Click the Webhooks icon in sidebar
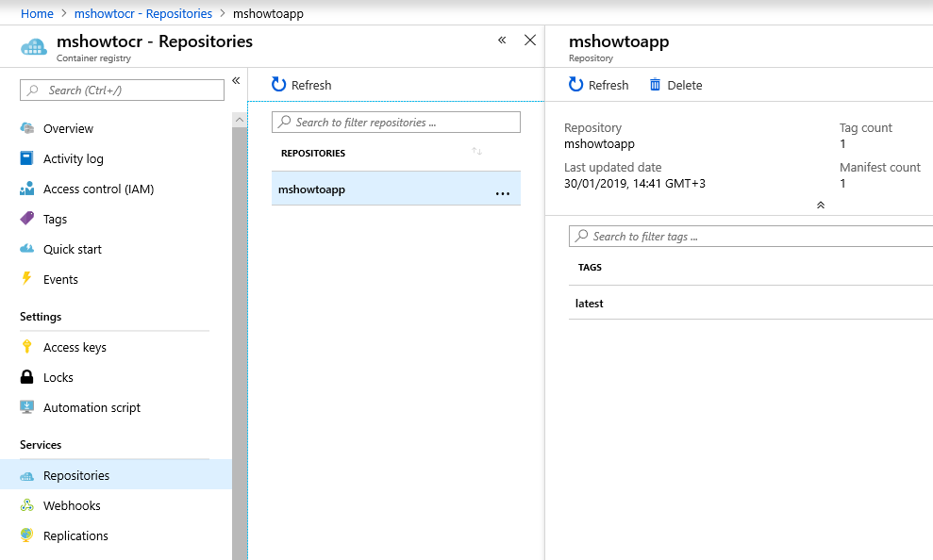Viewport: 933px width, 560px height. [26, 505]
